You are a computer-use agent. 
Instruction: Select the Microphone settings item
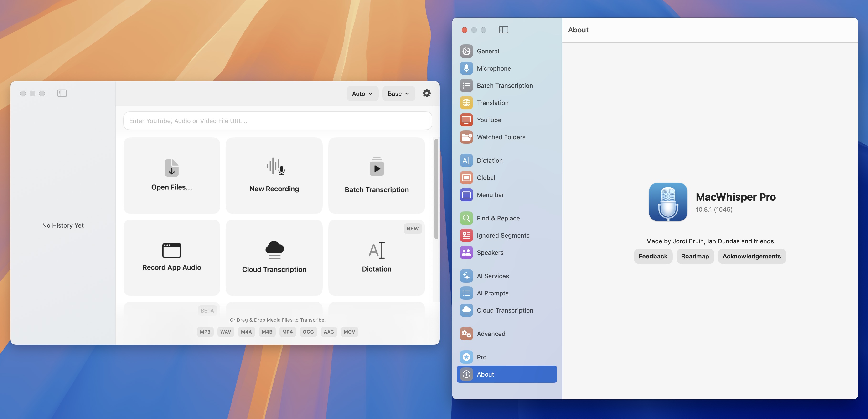[507, 68]
